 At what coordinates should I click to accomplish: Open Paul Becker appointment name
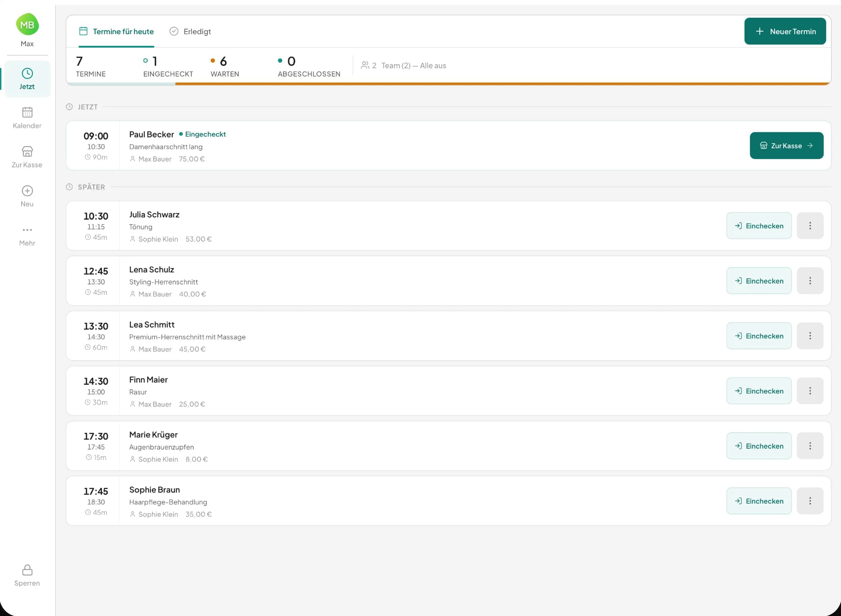point(152,134)
